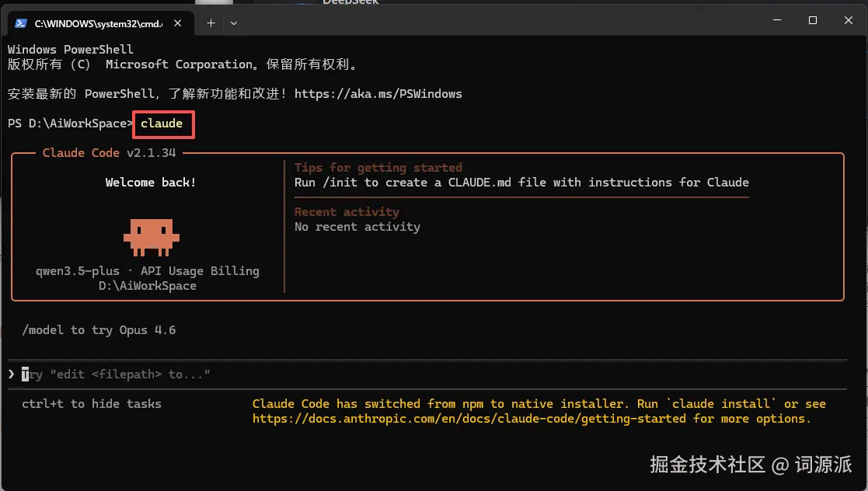The image size is (868, 491).
Task: Minimize the terminal window
Action: coord(777,20)
